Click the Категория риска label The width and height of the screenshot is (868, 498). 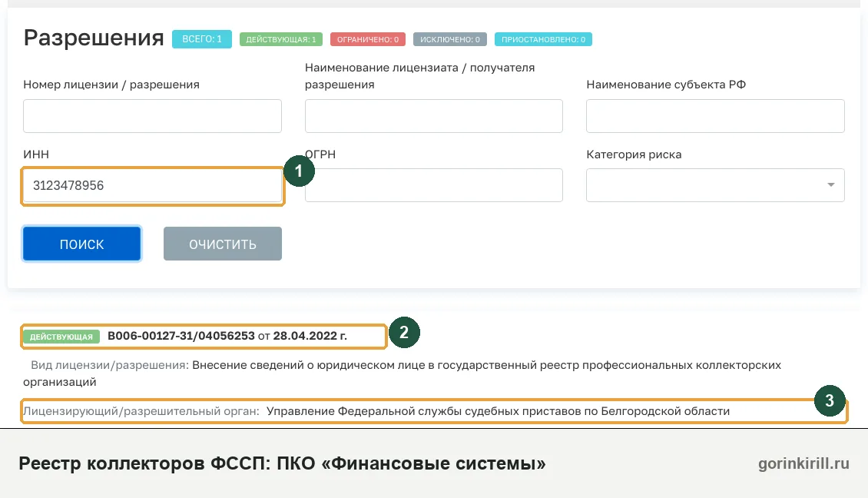(634, 154)
